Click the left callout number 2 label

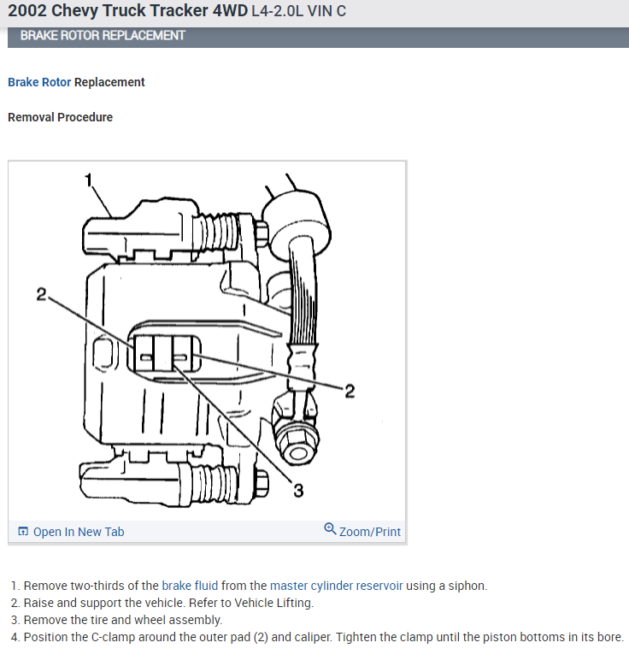pos(41,294)
